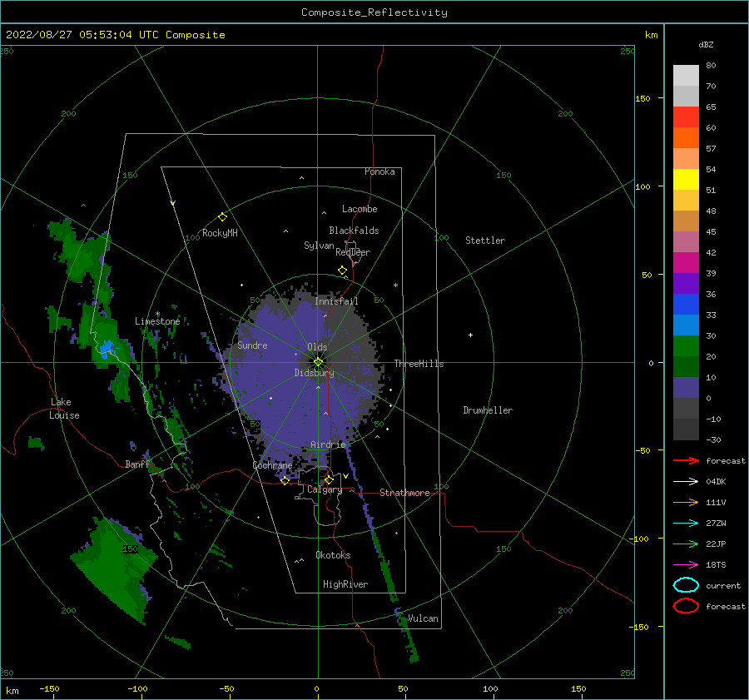749x700 pixels.
Task: Click the yellow diamond marker above Calgary
Action: pos(329,479)
